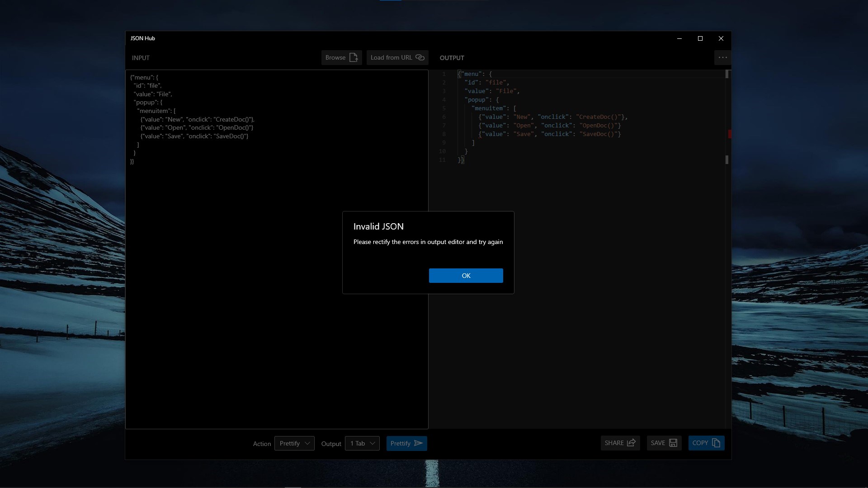The width and height of the screenshot is (868, 488).
Task: Click the OUTPUT editor scrollbar thumb
Action: pos(727,74)
